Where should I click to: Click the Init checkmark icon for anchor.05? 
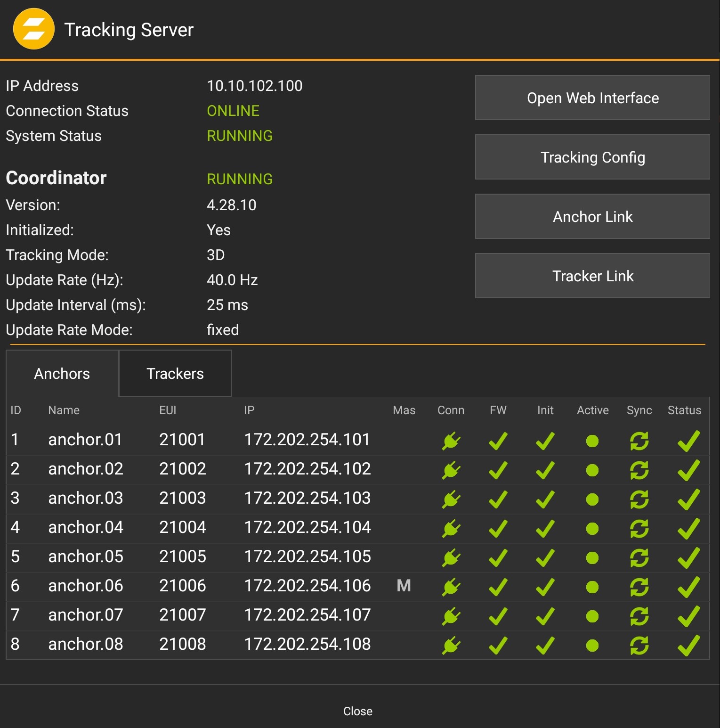(x=545, y=557)
